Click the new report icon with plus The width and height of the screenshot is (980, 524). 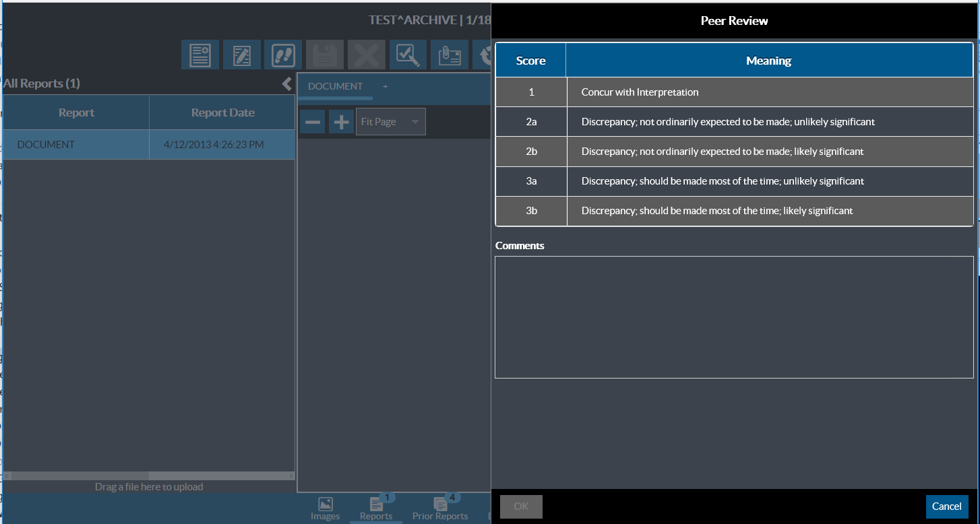coord(200,55)
